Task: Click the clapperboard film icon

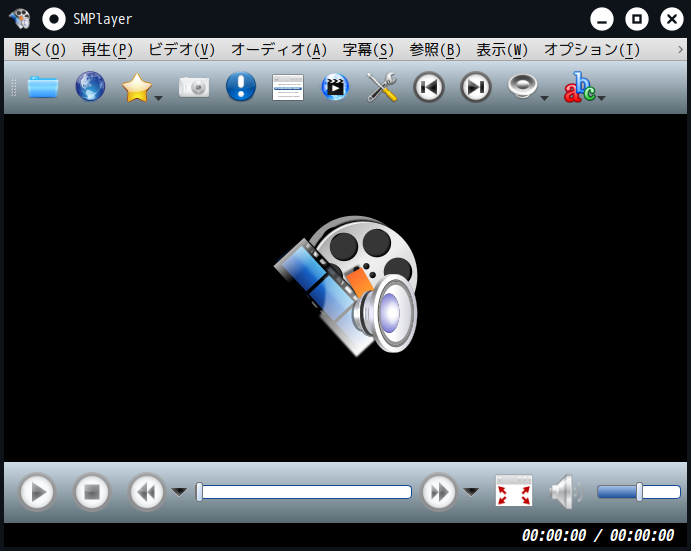Action: coord(335,87)
